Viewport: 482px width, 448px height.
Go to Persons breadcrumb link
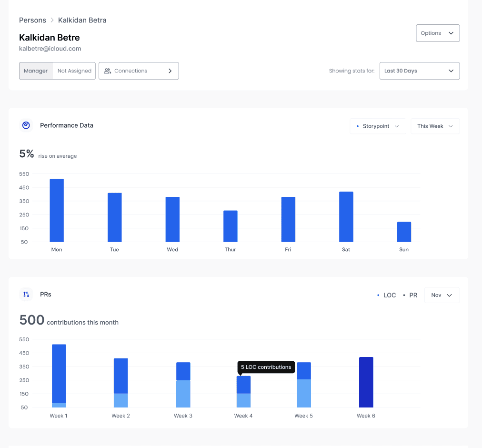pos(32,20)
